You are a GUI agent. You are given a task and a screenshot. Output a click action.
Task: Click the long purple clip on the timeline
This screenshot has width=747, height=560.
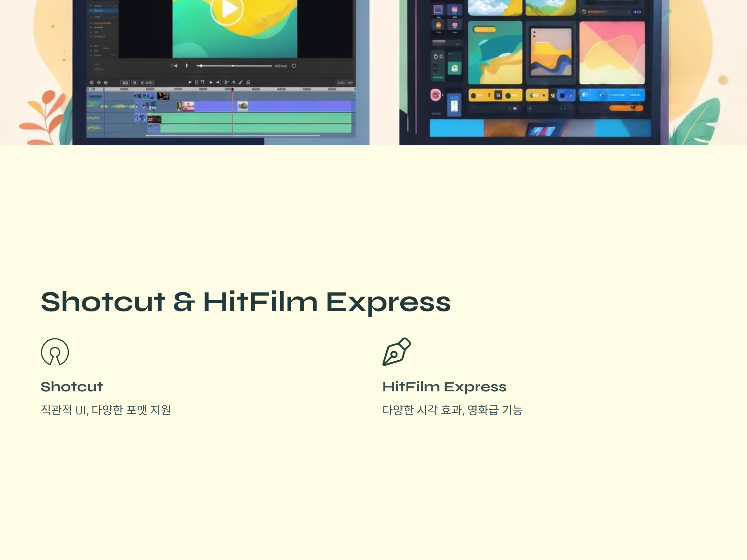[x=297, y=106]
